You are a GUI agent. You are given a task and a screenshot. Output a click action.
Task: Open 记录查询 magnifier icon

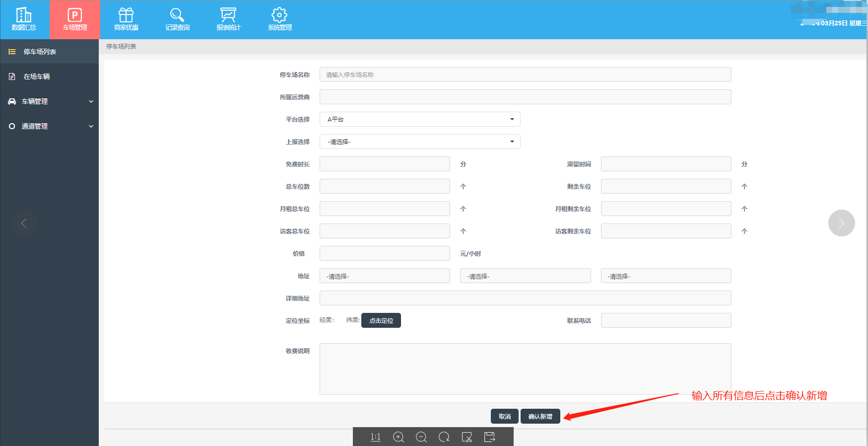pyautogui.click(x=177, y=19)
